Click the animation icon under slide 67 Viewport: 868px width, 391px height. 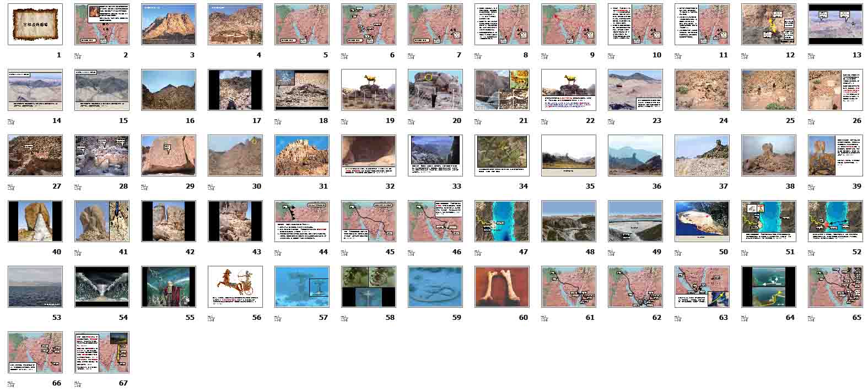tap(78, 383)
